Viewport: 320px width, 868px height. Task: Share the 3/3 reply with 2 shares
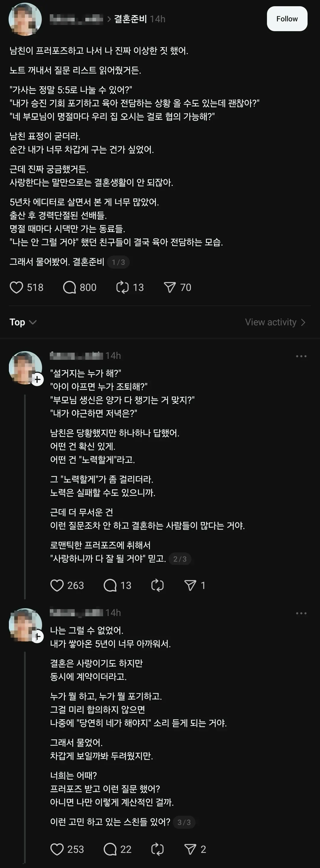click(190, 849)
